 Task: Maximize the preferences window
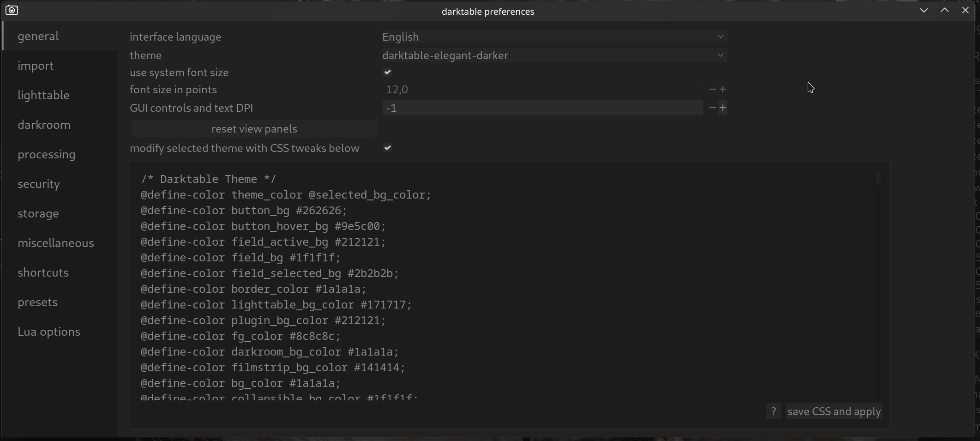pos(944,10)
